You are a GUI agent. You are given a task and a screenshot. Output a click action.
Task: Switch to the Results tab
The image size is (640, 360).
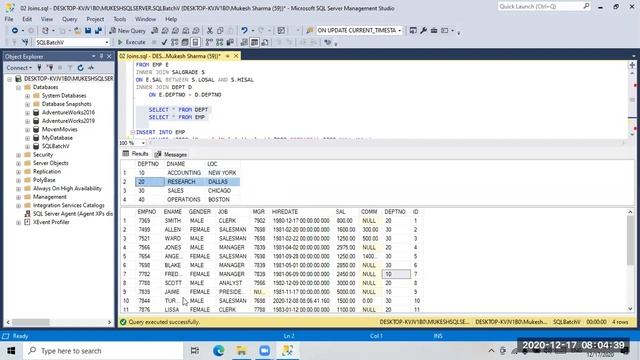[x=136, y=154]
